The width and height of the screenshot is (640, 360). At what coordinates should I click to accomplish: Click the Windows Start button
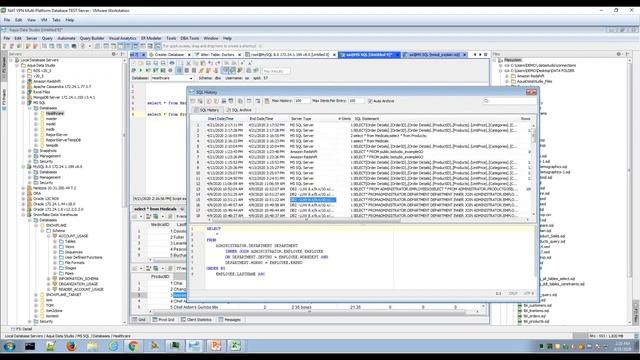[x=9, y=346]
